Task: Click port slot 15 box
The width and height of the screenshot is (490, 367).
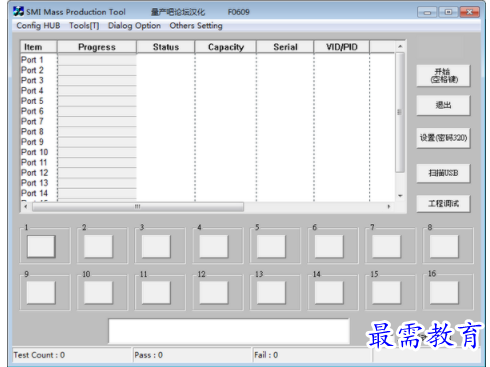Action: coord(386,292)
